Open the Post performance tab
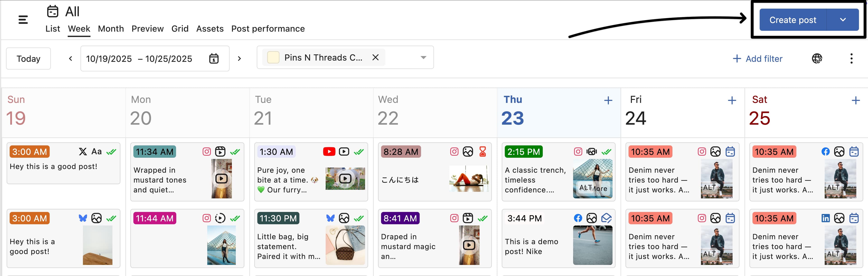868x276 pixels. pyautogui.click(x=268, y=29)
